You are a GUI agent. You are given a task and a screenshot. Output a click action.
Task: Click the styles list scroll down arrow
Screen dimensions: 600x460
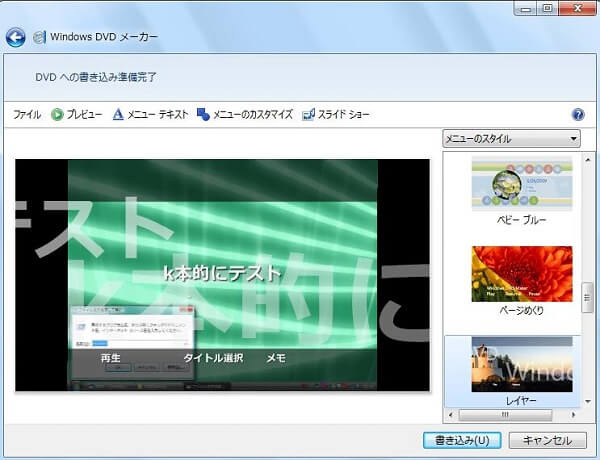[588, 401]
